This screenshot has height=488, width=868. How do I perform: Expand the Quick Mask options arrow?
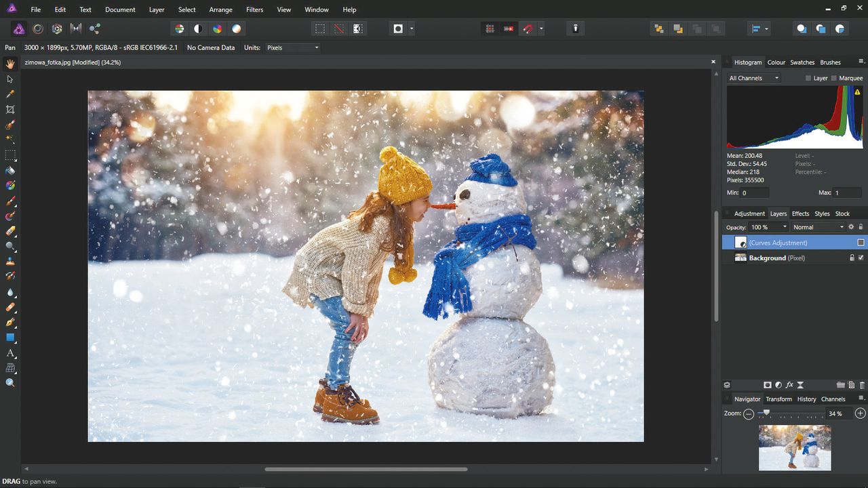(x=412, y=28)
